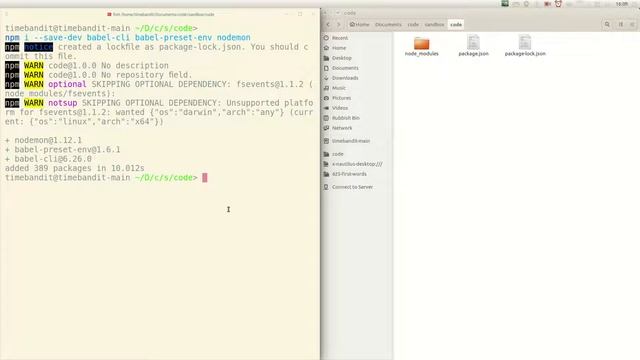Open Desktop in the sidebar
The width and height of the screenshot is (640, 360).
tap(341, 58)
